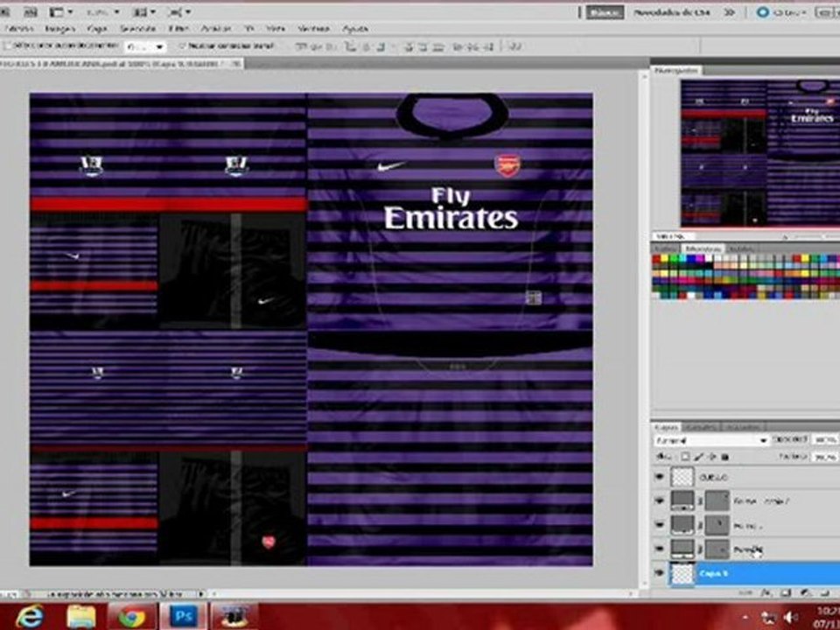
Task: Click the align left edges icon
Action: (350, 46)
